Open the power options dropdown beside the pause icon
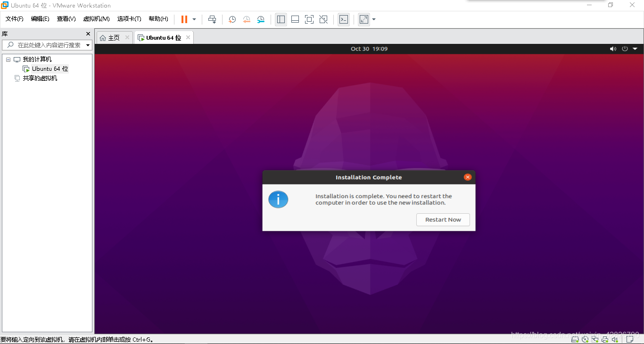644x344 pixels. 194,19
